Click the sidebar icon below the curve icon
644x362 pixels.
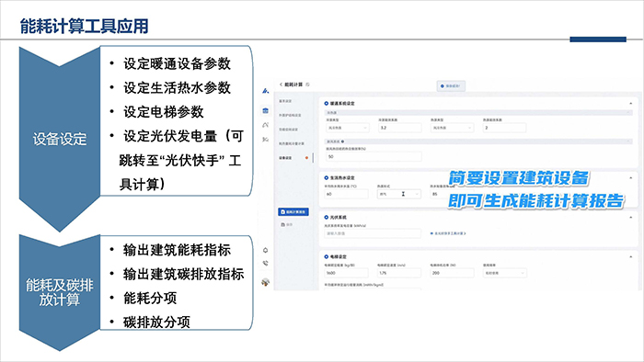click(265, 140)
